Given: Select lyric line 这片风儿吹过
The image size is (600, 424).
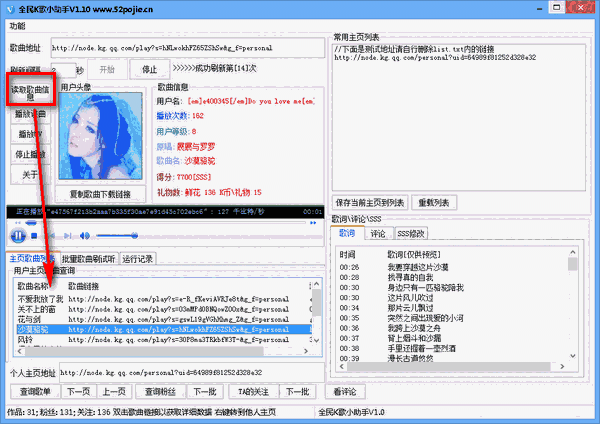Looking at the screenshot, I should click(410, 297).
